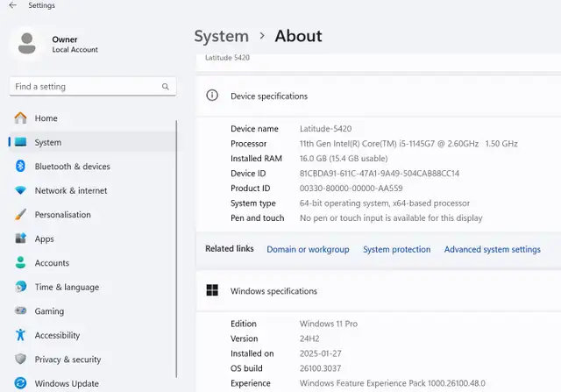Viewport: 561px width, 392px height.
Task: Open the System protection link
Action: [397, 250]
